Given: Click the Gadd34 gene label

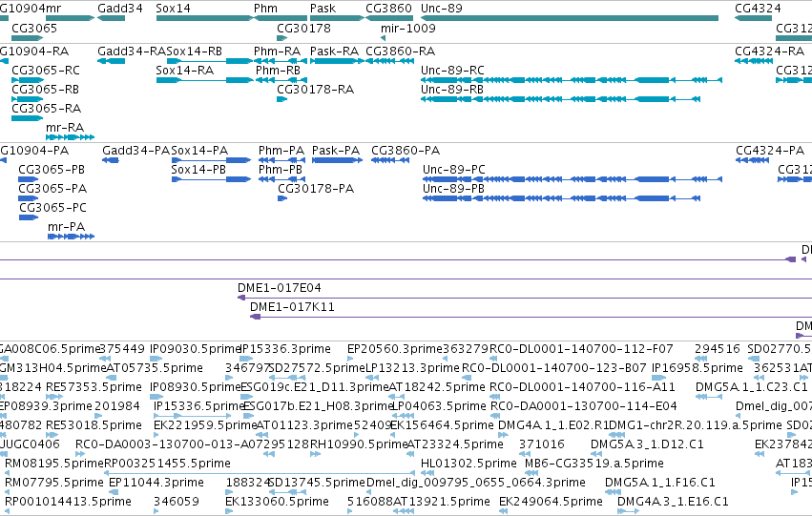Looking at the screenshot, I should 120,9.
